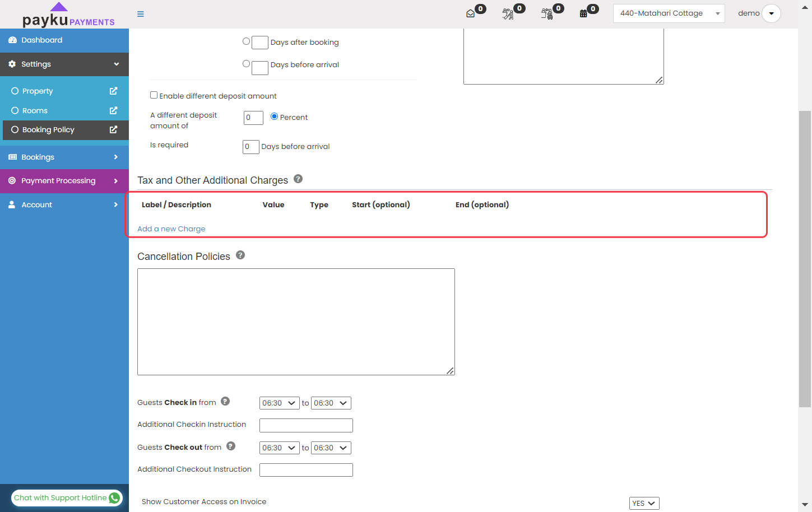This screenshot has width=812, height=512.
Task: Open Payment Processing menu item
Action: [64, 181]
